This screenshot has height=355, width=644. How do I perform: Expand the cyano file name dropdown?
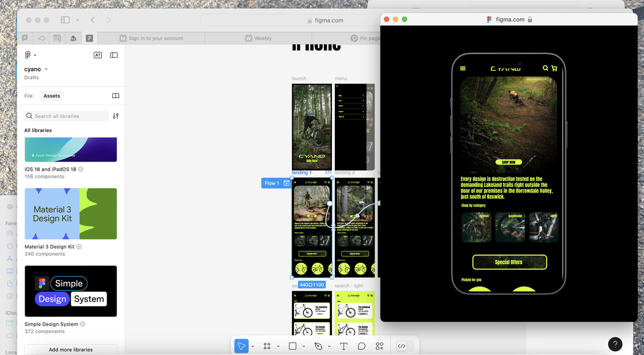pyautogui.click(x=46, y=69)
